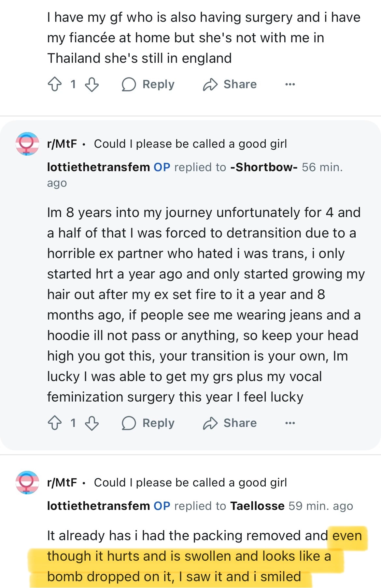Open r/MtF avatar on the 56 min. comment
381x588 pixels.
[x=27, y=144]
